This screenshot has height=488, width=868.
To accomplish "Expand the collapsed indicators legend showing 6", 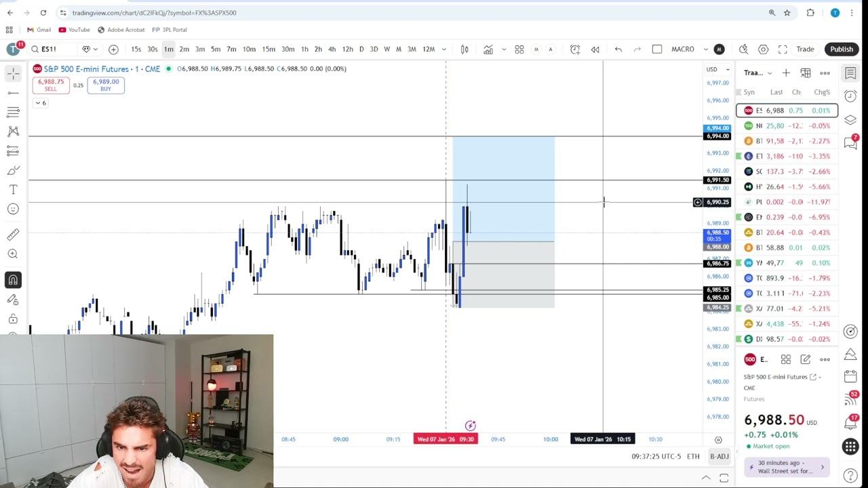I will [x=40, y=103].
